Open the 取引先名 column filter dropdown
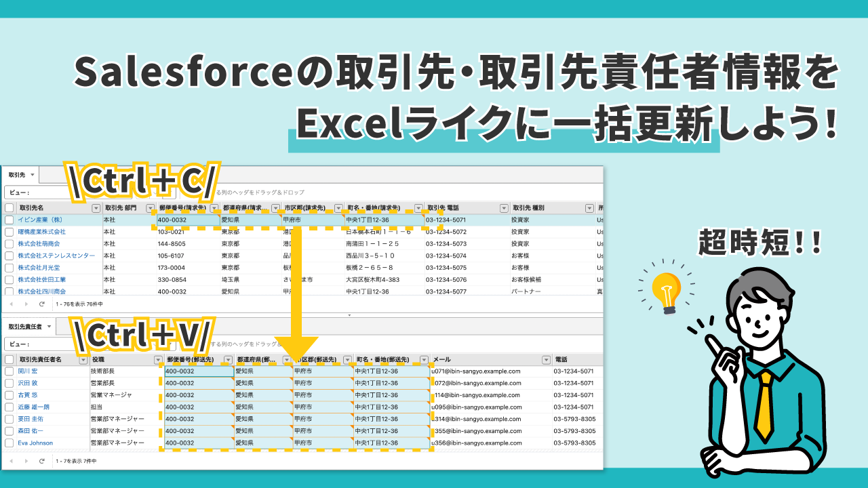 pos(96,208)
